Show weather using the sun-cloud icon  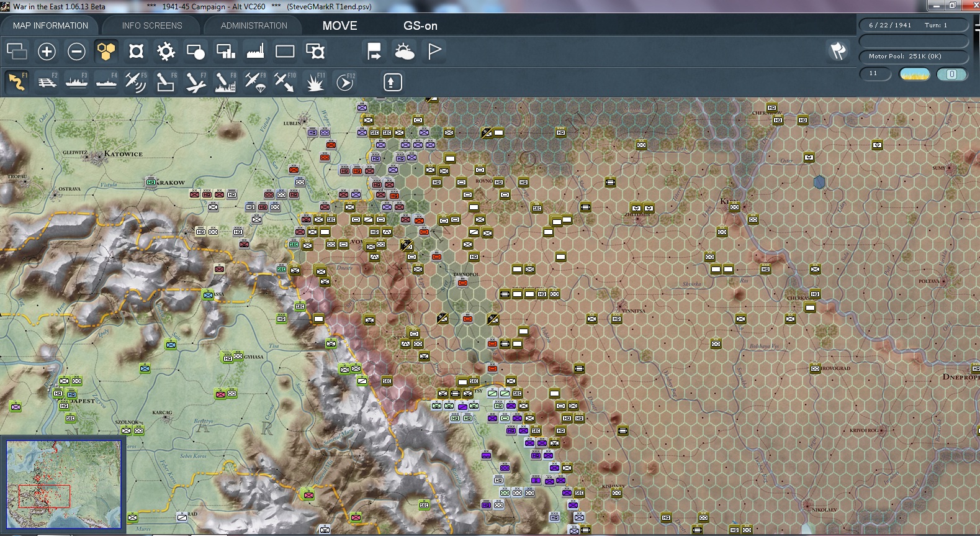click(x=404, y=51)
